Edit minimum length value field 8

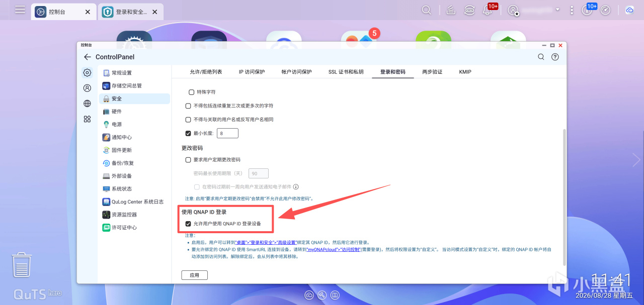pyautogui.click(x=227, y=133)
